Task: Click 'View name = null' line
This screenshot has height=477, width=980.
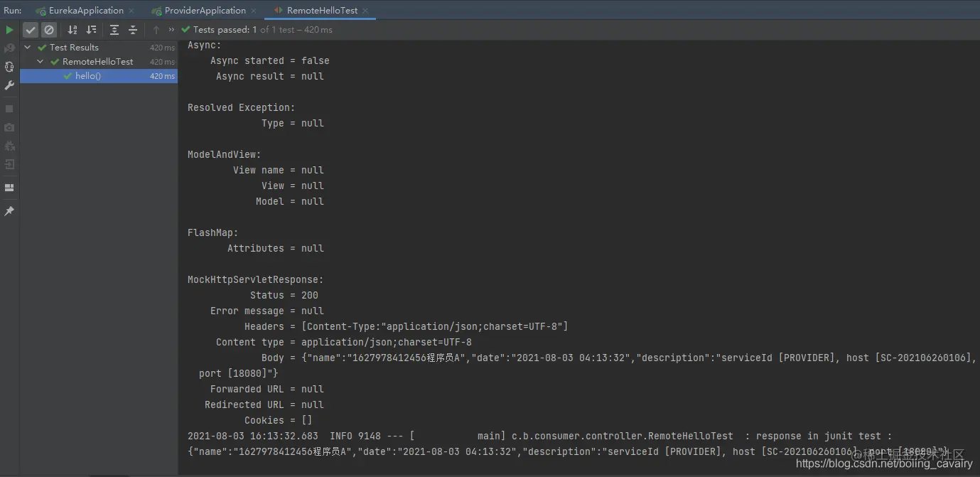Action: tap(279, 170)
